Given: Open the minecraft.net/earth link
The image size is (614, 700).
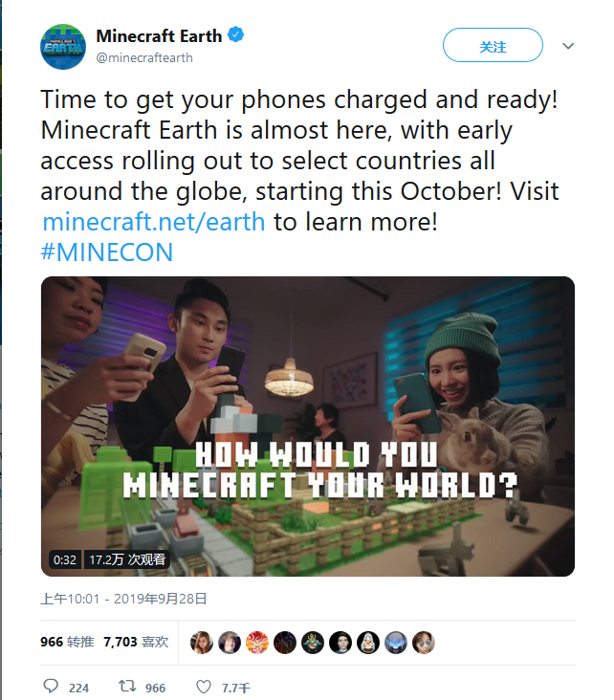Looking at the screenshot, I should pos(155,222).
